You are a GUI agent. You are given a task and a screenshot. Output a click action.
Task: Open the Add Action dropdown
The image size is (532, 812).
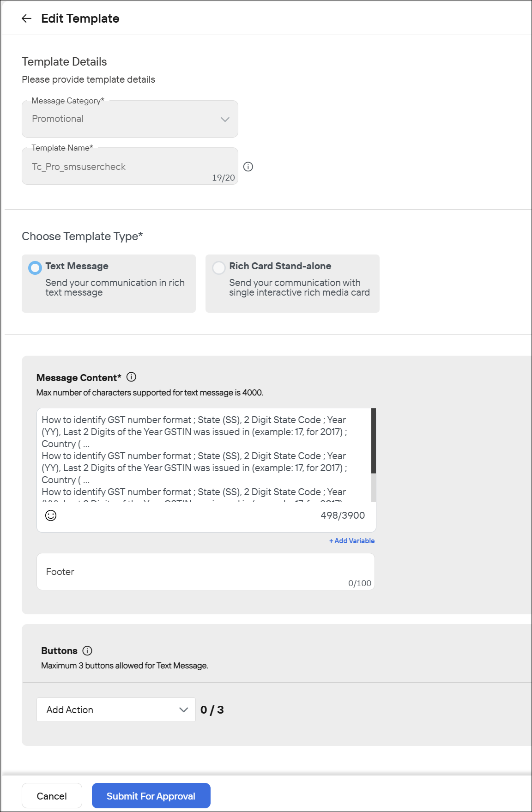tap(116, 710)
